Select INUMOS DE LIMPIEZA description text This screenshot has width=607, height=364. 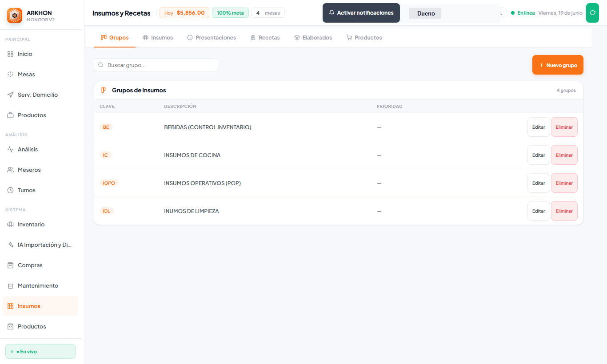(x=192, y=211)
